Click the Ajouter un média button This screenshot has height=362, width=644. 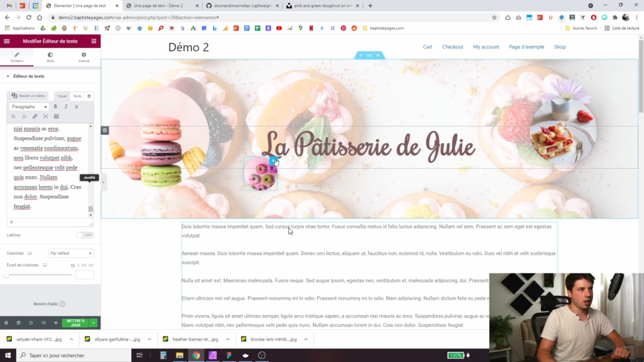pos(28,96)
